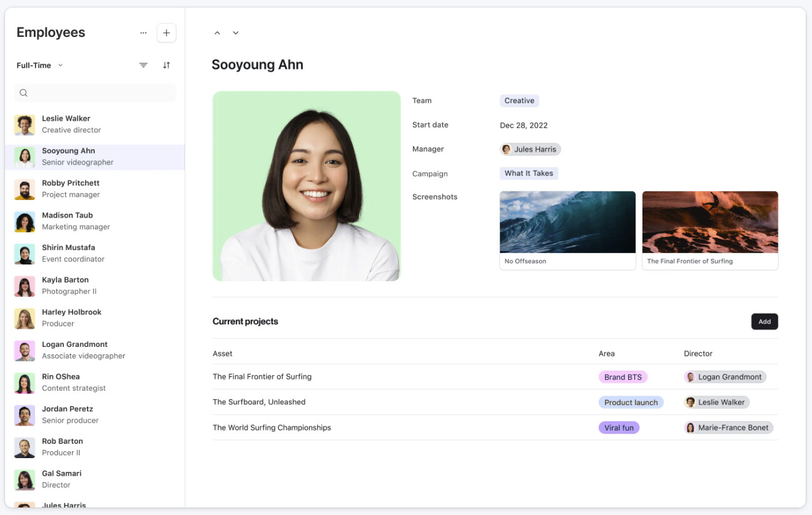Go to next record with down chevron
Image resolution: width=812 pixels, height=515 pixels.
(236, 33)
